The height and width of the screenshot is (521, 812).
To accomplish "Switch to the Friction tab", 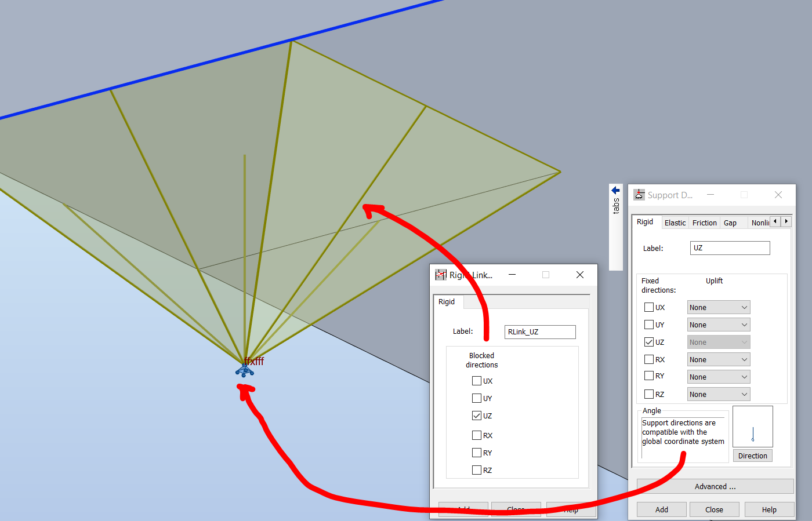I will (704, 222).
